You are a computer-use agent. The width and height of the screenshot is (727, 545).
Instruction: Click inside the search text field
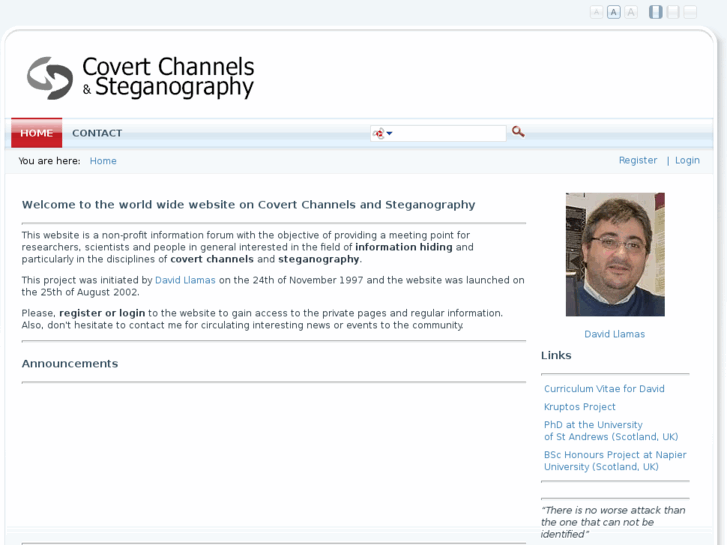(x=450, y=133)
